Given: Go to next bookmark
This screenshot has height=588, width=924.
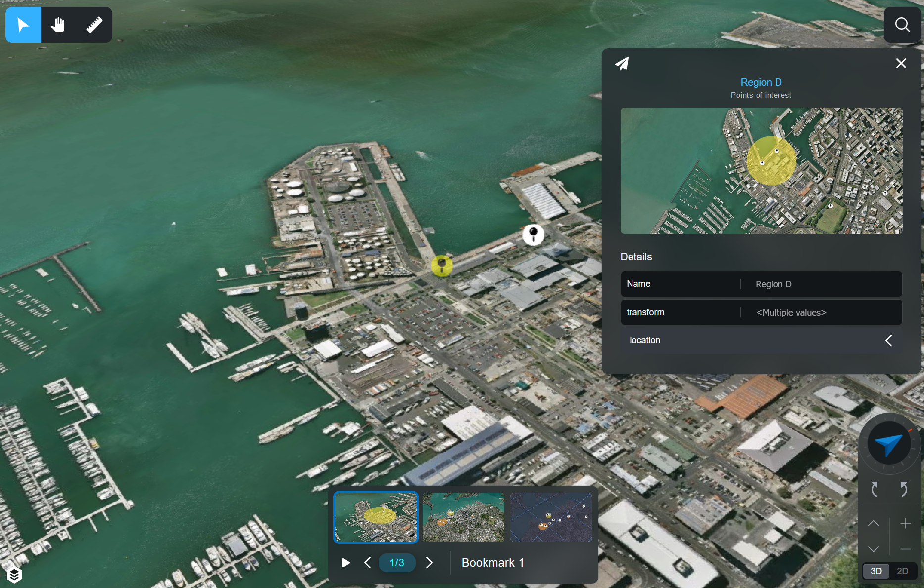Looking at the screenshot, I should (x=429, y=563).
